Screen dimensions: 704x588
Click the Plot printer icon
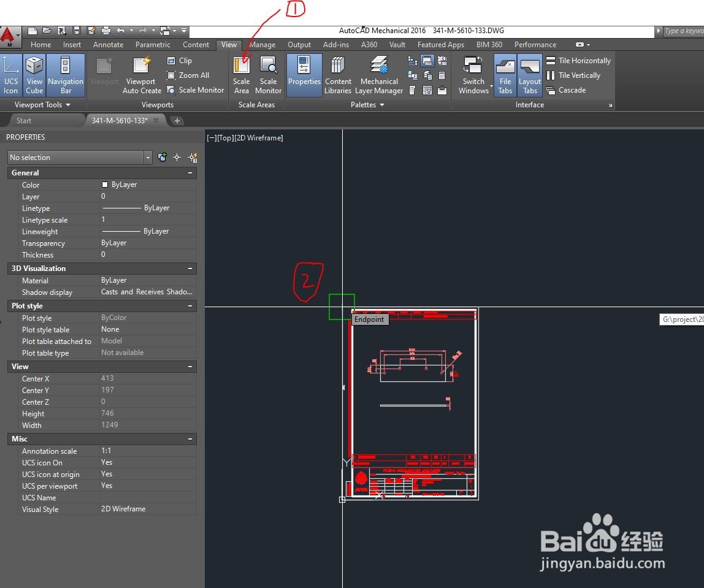pyautogui.click(x=106, y=31)
